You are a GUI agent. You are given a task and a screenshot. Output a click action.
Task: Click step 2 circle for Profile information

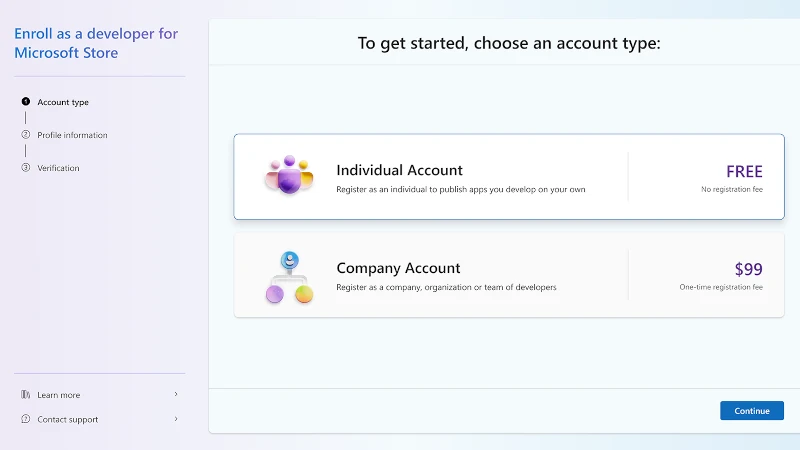(26, 135)
